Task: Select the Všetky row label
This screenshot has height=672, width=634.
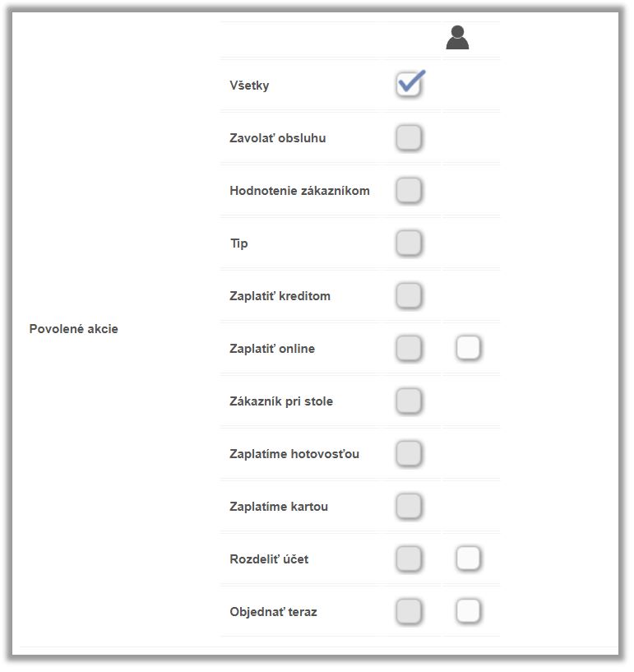Action: click(x=249, y=86)
